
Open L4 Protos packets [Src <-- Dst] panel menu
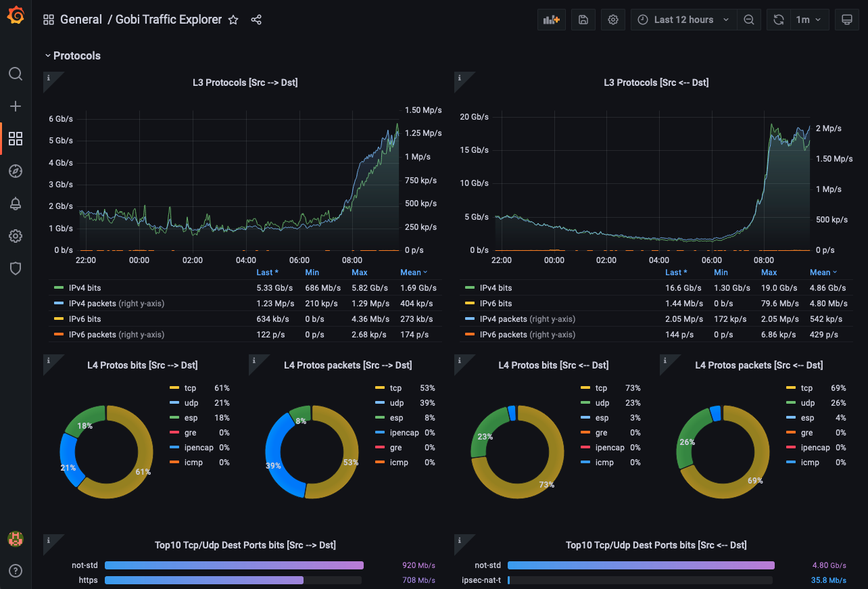point(759,365)
